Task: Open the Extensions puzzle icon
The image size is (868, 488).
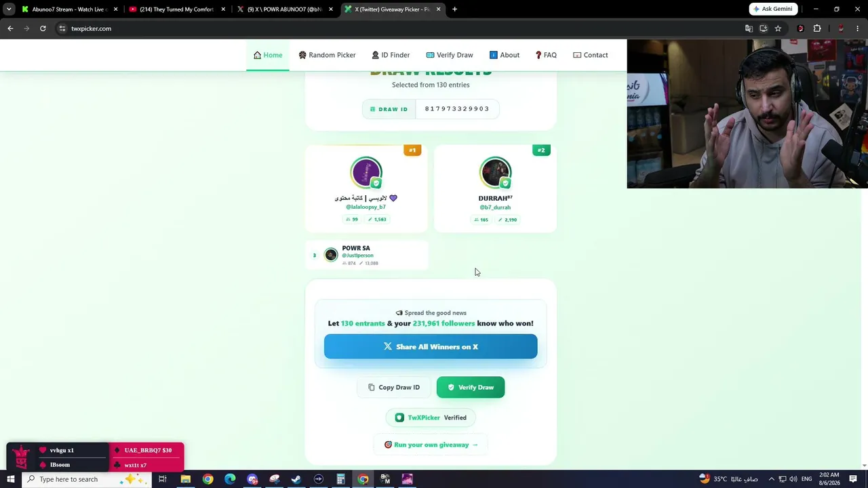Action: 817,28
